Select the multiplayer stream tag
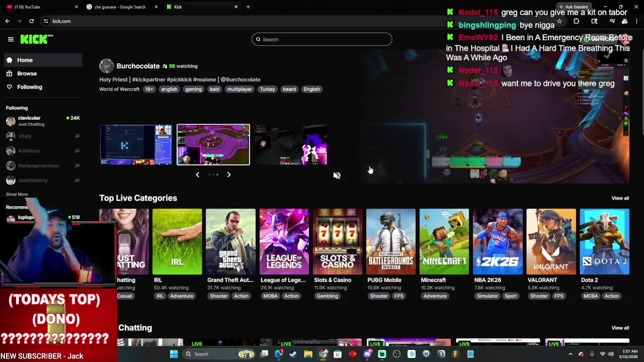The height and width of the screenshot is (362, 644). click(239, 89)
